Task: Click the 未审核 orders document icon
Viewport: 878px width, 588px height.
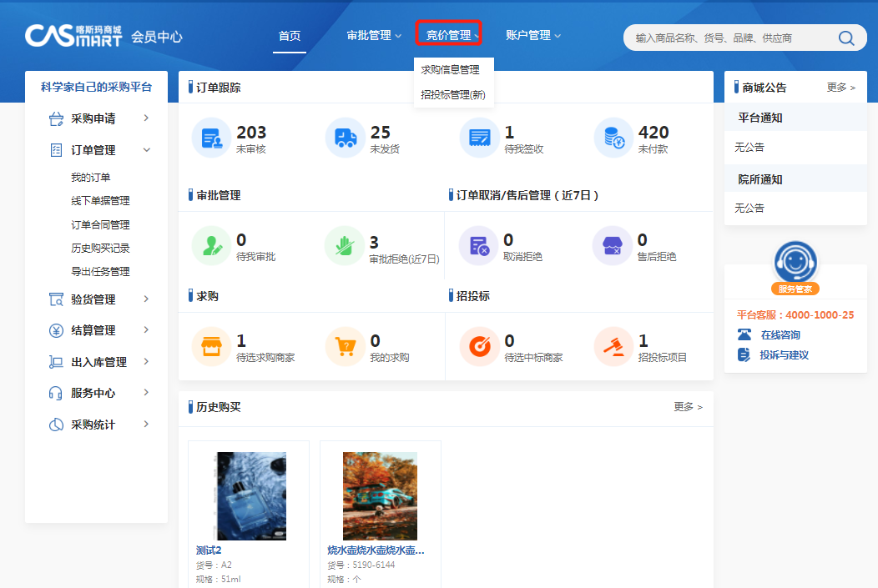Action: point(211,138)
